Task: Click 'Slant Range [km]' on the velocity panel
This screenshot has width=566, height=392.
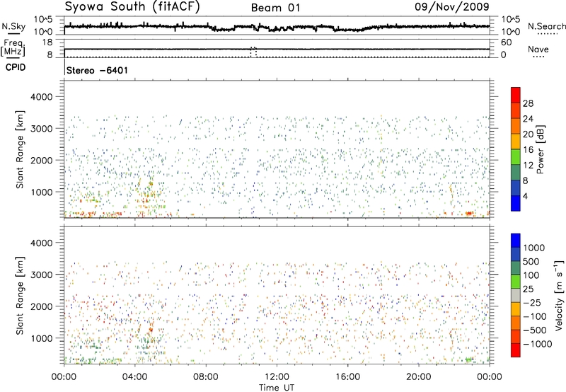Action: 20,296
